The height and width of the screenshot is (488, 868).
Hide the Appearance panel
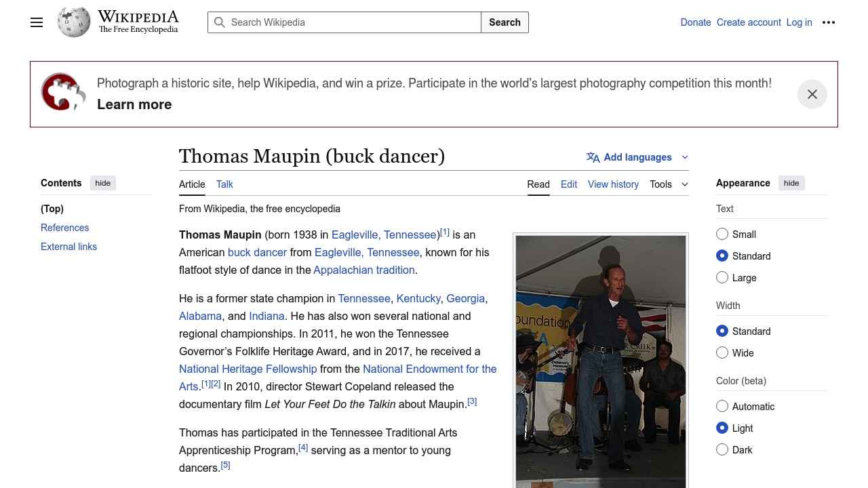click(791, 183)
